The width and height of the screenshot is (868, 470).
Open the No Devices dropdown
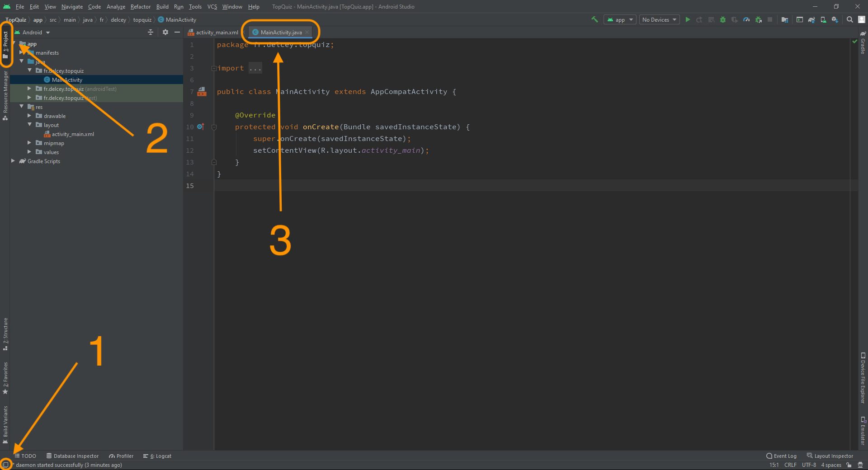(x=659, y=19)
